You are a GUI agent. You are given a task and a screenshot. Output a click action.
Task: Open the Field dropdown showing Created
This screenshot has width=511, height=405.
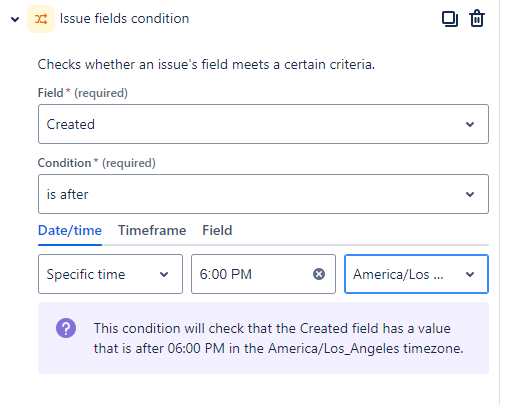pyautogui.click(x=263, y=124)
